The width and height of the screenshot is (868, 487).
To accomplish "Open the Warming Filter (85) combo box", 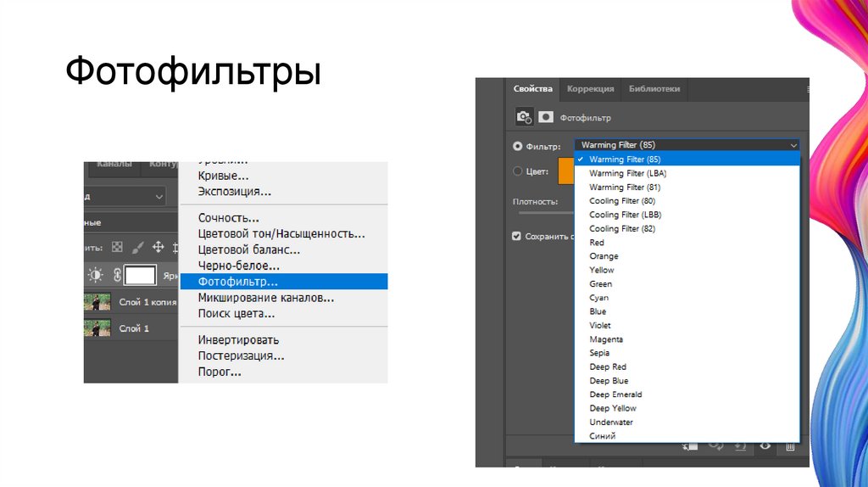I will [687, 144].
